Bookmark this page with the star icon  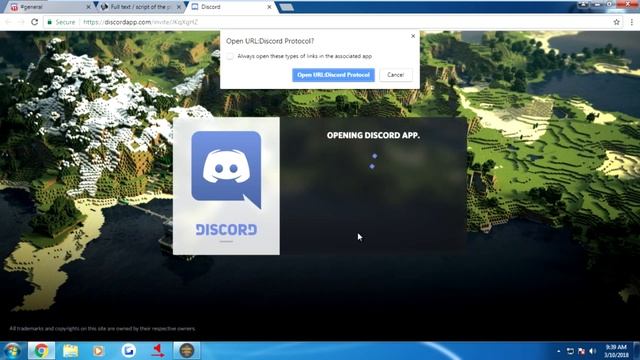pos(616,22)
